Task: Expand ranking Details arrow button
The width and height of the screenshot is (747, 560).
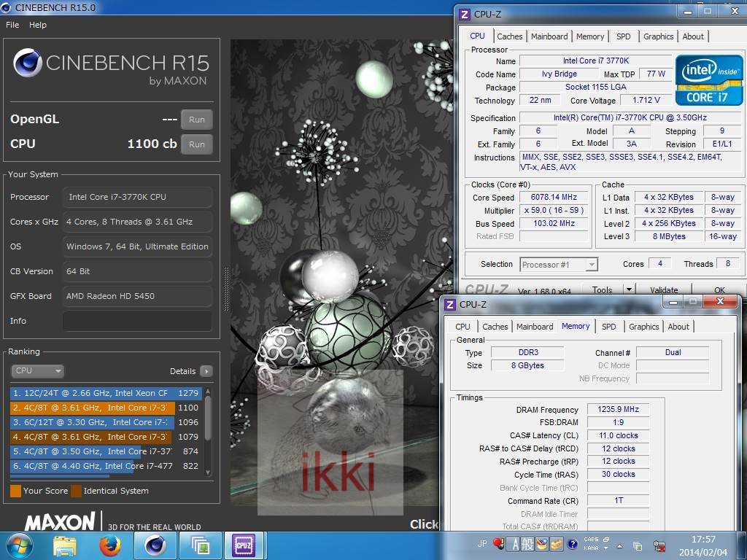Action: (x=206, y=371)
